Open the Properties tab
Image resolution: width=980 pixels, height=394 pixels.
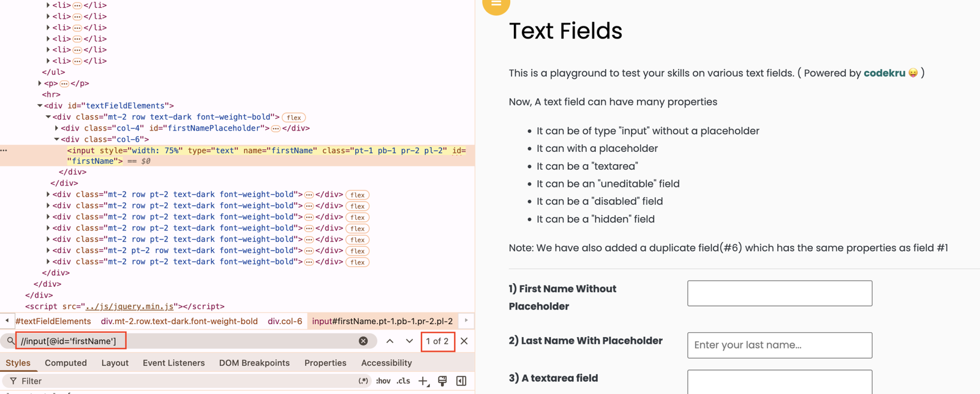(325, 363)
